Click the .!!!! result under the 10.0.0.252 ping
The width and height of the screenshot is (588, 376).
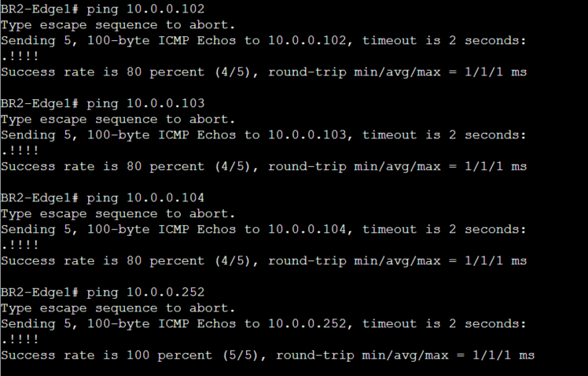(x=20, y=340)
